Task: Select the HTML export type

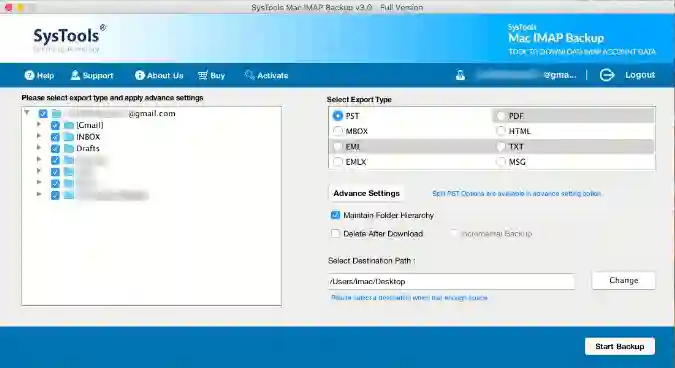Action: pyautogui.click(x=501, y=131)
